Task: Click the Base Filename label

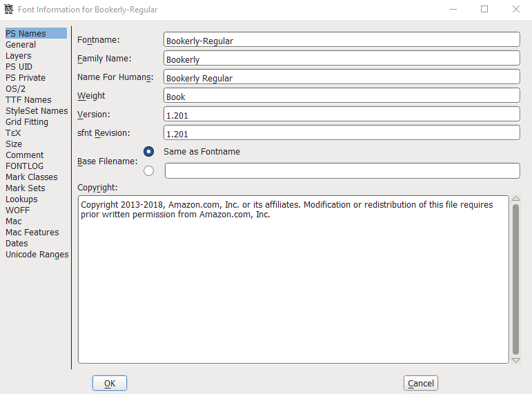Action: click(108, 161)
